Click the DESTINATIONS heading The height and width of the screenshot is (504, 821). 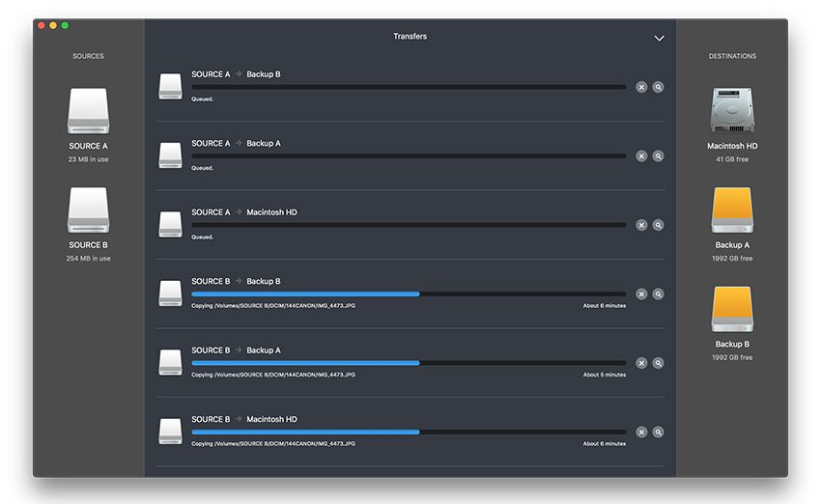pos(732,56)
